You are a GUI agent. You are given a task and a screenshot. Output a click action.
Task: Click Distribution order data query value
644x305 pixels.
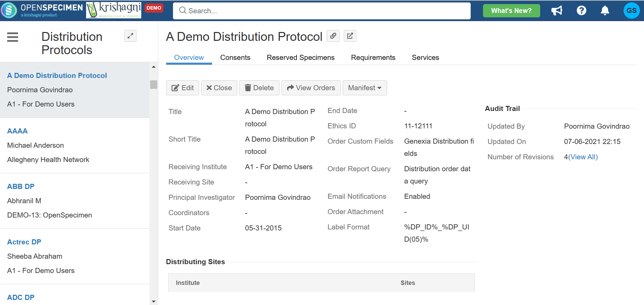[437, 175]
